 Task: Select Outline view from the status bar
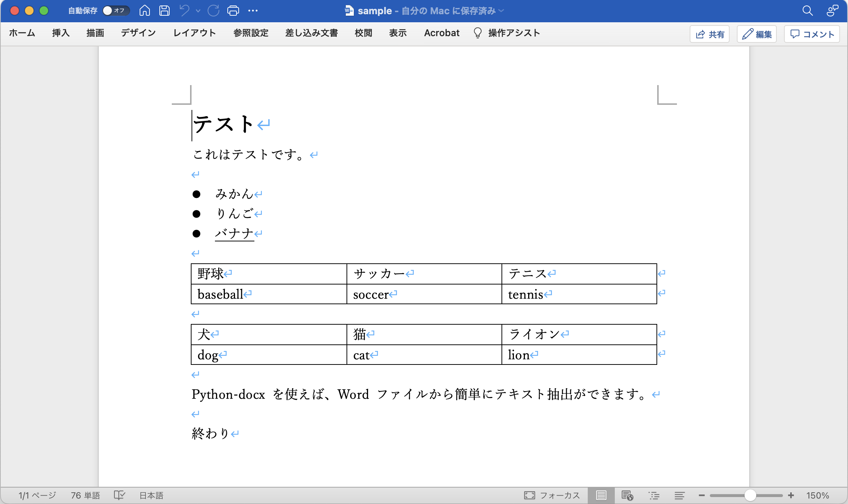pyautogui.click(x=654, y=495)
